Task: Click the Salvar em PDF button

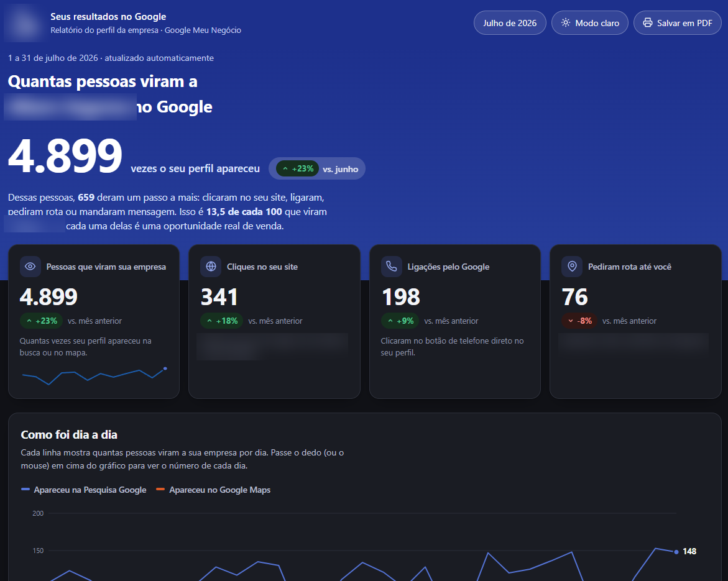Action: 678,23
